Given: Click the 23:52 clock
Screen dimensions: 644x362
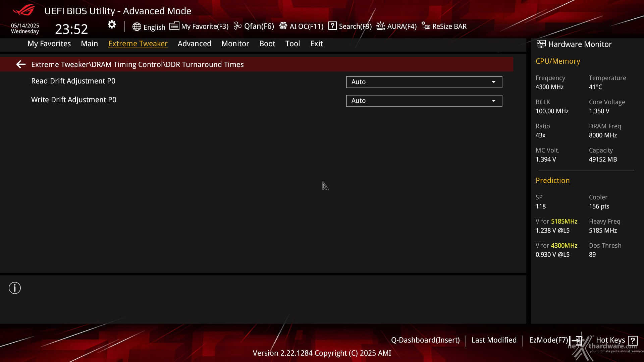Looking at the screenshot, I should 71,29.
